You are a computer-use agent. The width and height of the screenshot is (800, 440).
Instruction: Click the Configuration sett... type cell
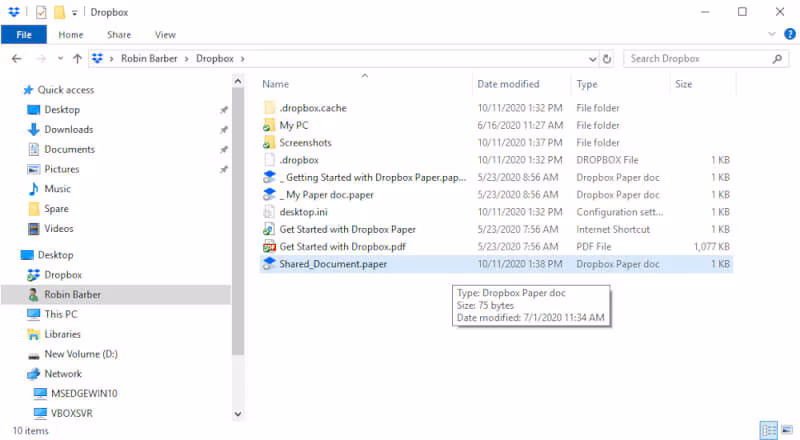(x=620, y=212)
